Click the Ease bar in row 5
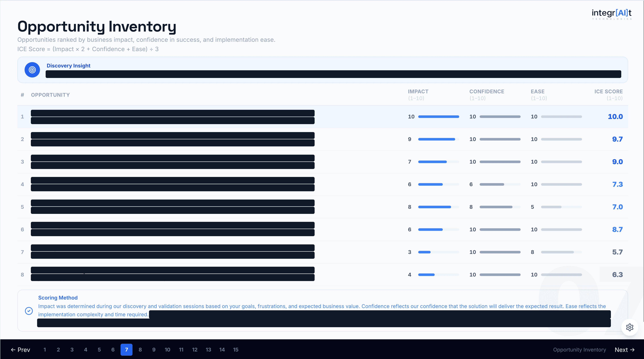This screenshot has height=359, width=644. coord(562,207)
